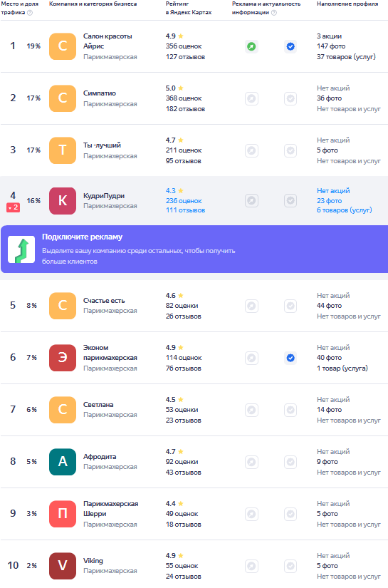Select the Счастье есть company name
This screenshot has height=588, width=388.
(104, 300)
